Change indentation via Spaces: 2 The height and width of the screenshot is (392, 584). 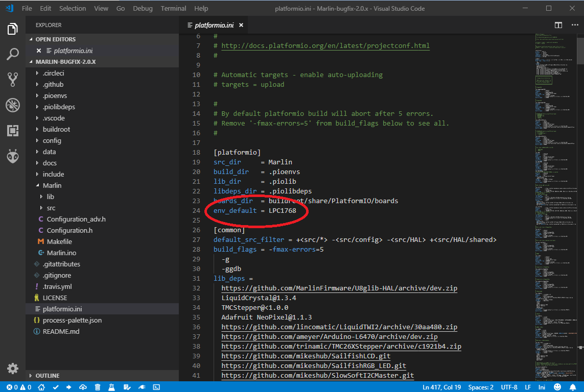point(480,387)
